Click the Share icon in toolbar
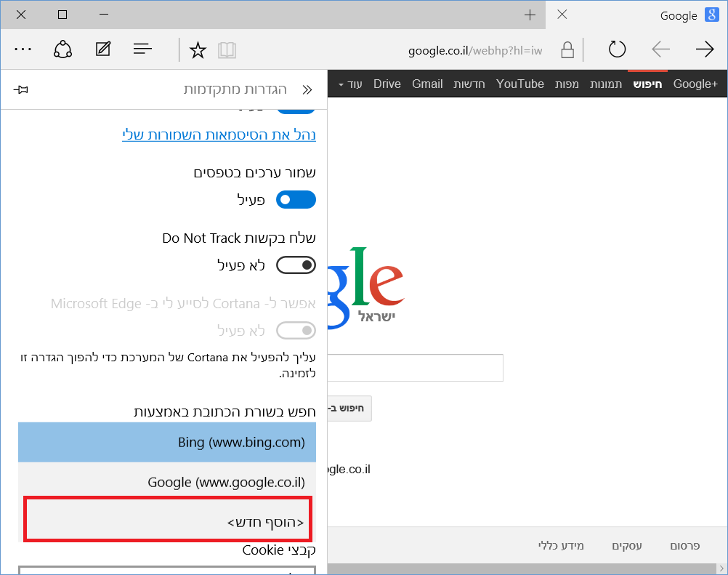Screen dimensions: 728x575 coord(63,49)
